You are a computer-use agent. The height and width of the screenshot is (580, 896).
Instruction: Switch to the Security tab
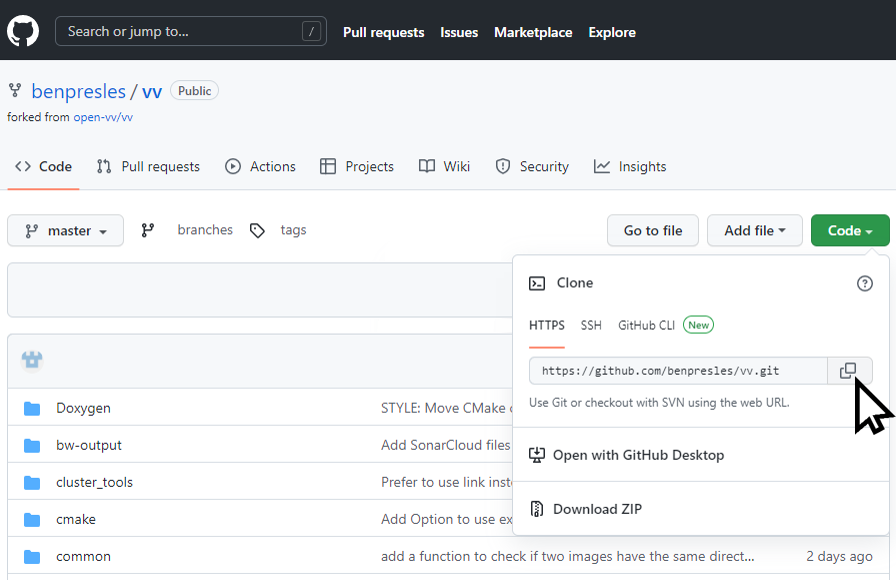[532, 166]
